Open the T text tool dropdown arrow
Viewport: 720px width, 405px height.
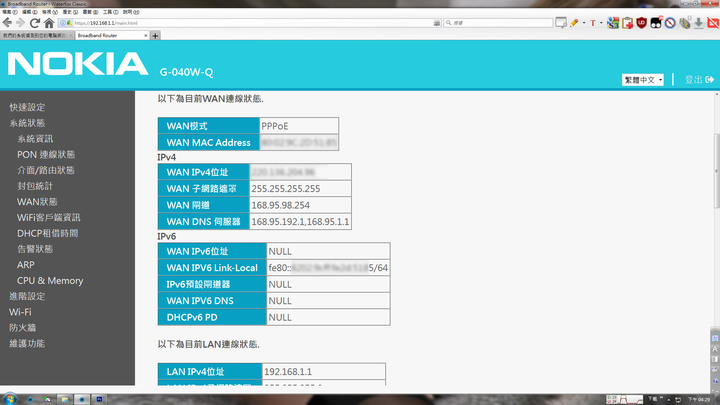pyautogui.click(x=601, y=22)
